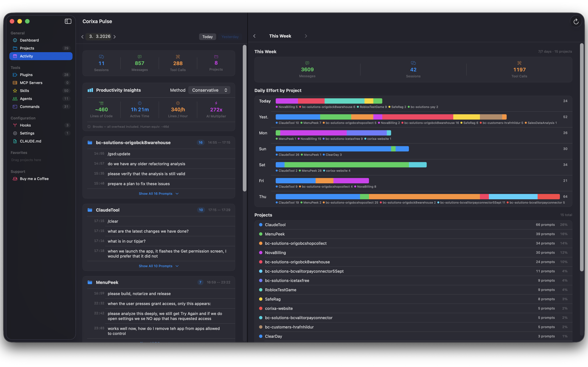Open the Hooks configuration

[x=25, y=125]
